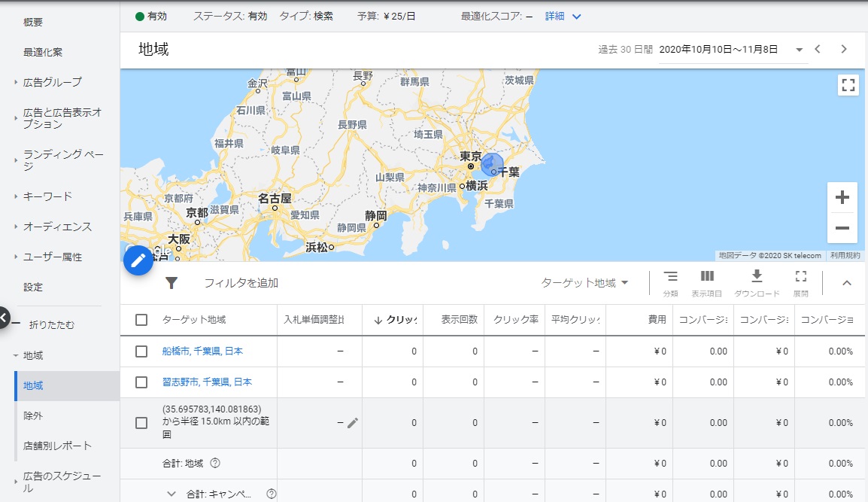This screenshot has width=868, height=502.
Task: Click the blue pencil edit locations button
Action: click(138, 260)
